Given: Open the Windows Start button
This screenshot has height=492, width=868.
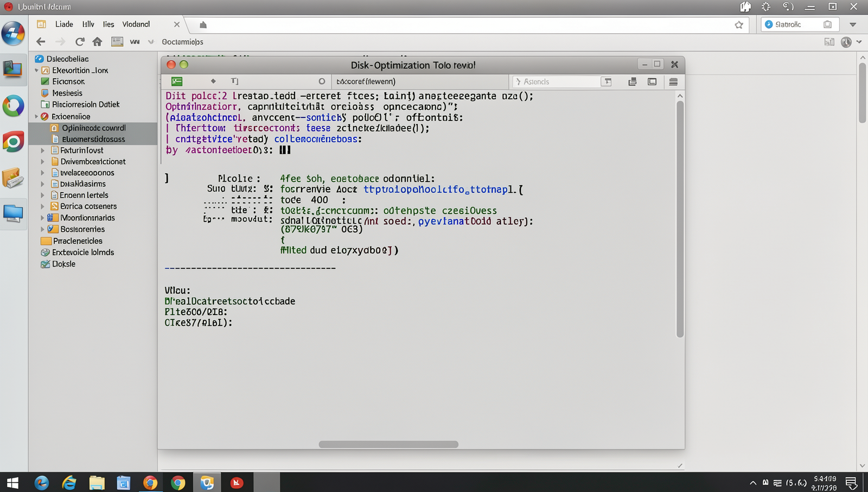Looking at the screenshot, I should point(12,482).
